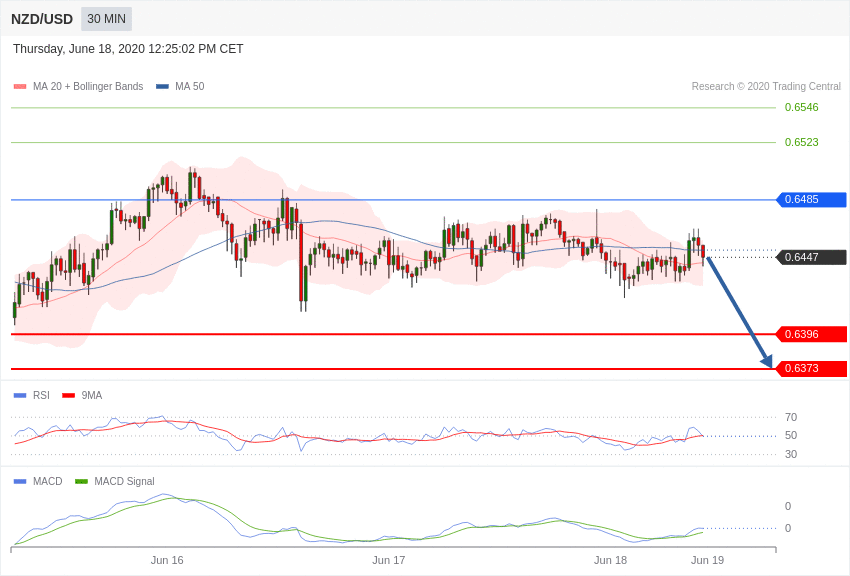
Task: Click the red 0.6396 support price tag
Action: pyautogui.click(x=812, y=334)
